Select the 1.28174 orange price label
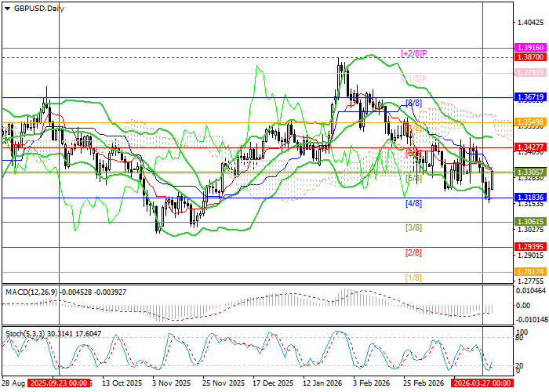The image size is (549, 392). [530, 271]
